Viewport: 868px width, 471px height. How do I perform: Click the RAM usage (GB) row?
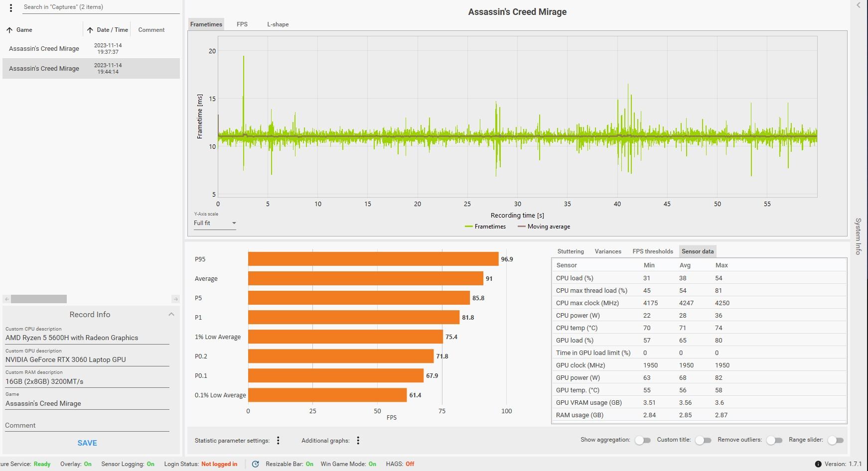(x=699, y=415)
